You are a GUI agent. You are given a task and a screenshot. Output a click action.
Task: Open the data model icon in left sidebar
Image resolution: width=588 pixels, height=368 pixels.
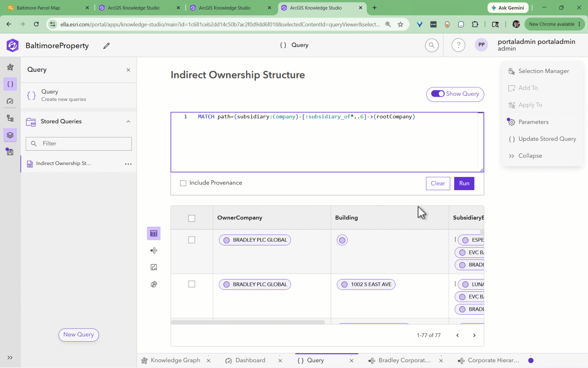click(10, 118)
